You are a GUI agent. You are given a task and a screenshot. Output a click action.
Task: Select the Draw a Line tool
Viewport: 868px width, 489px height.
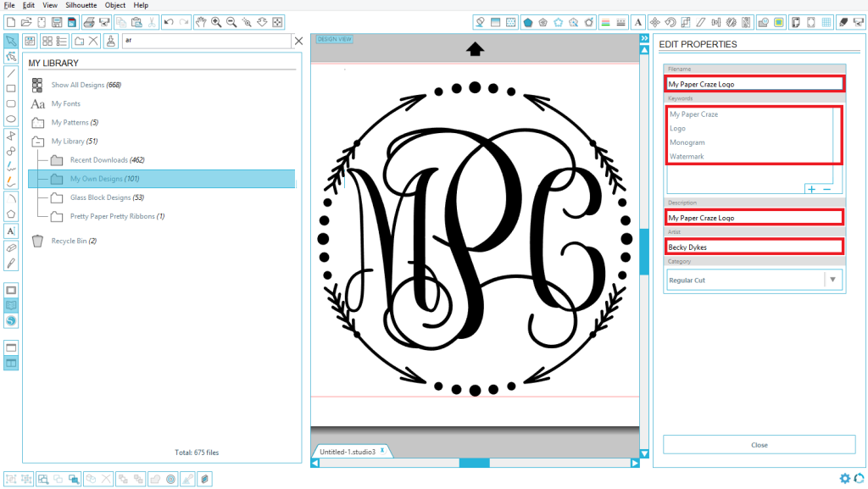point(11,73)
